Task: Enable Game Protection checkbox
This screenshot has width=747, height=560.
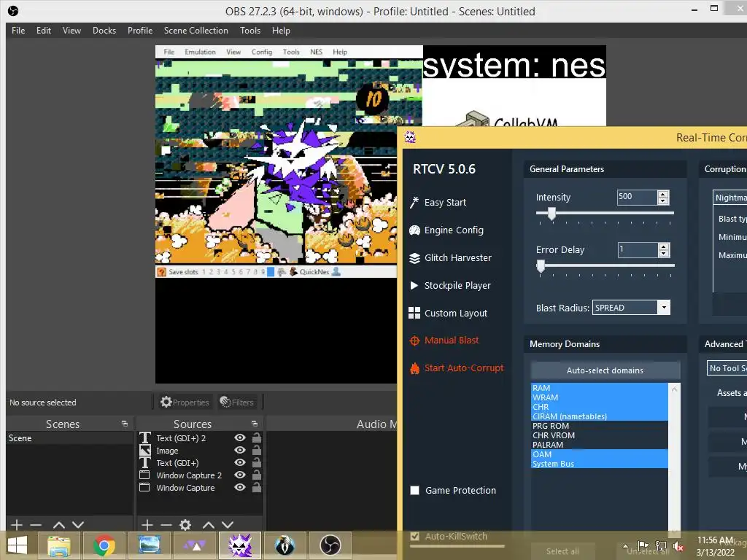Action: click(415, 491)
